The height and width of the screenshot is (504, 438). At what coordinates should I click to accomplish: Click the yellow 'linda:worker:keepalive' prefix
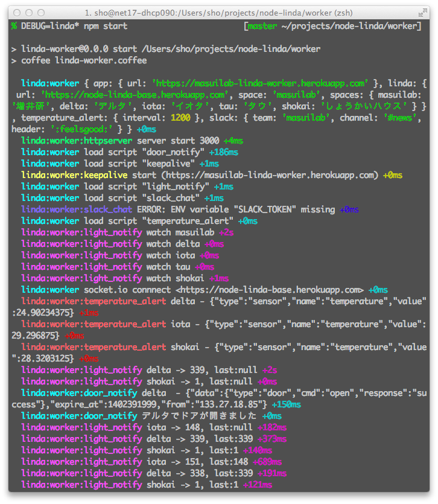(x=74, y=175)
